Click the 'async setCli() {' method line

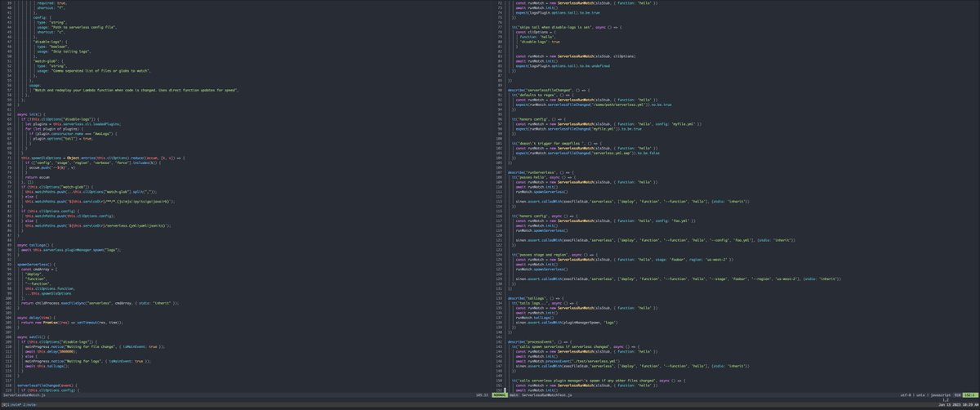coord(33,336)
